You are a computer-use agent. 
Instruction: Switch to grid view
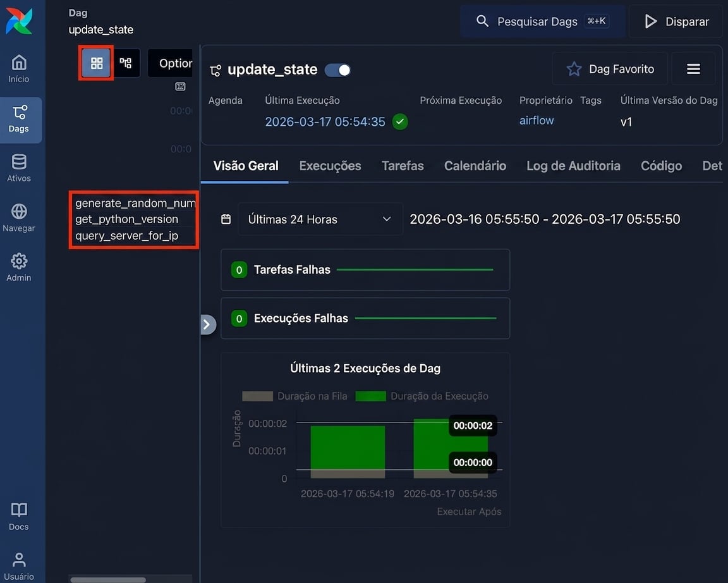click(x=96, y=63)
